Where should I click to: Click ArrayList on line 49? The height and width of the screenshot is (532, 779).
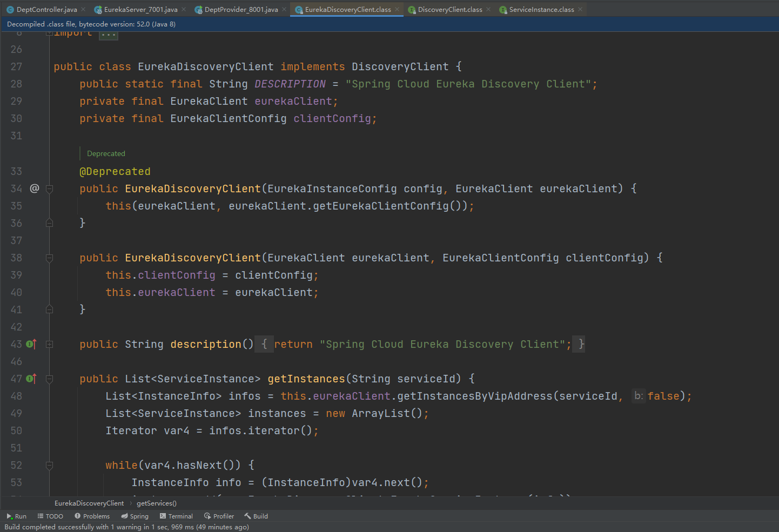coord(381,413)
